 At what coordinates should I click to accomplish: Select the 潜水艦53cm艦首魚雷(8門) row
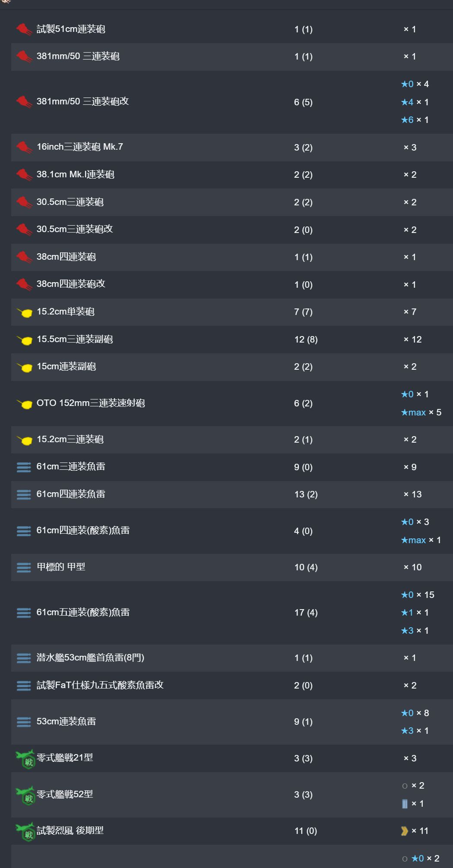pyautogui.click(x=232, y=658)
